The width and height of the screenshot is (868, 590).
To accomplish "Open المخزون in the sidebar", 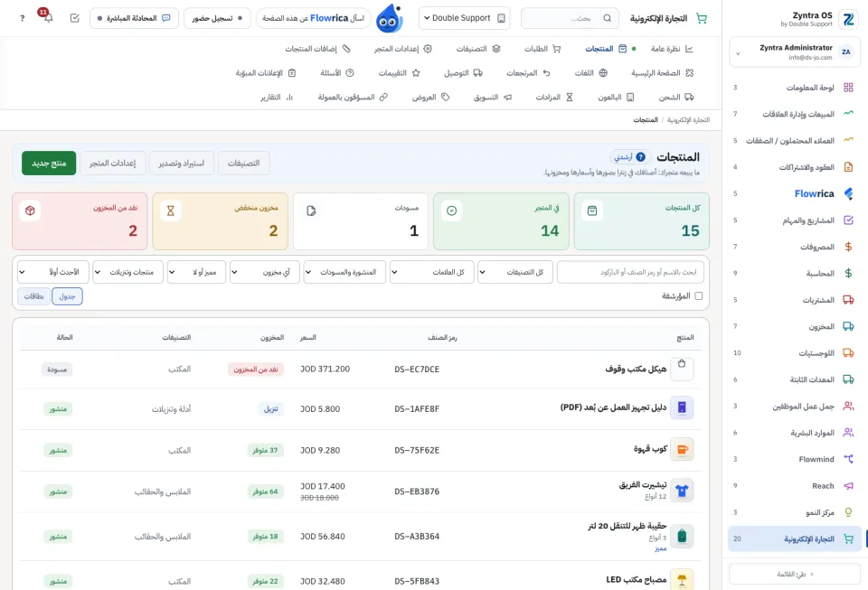I will point(795,326).
